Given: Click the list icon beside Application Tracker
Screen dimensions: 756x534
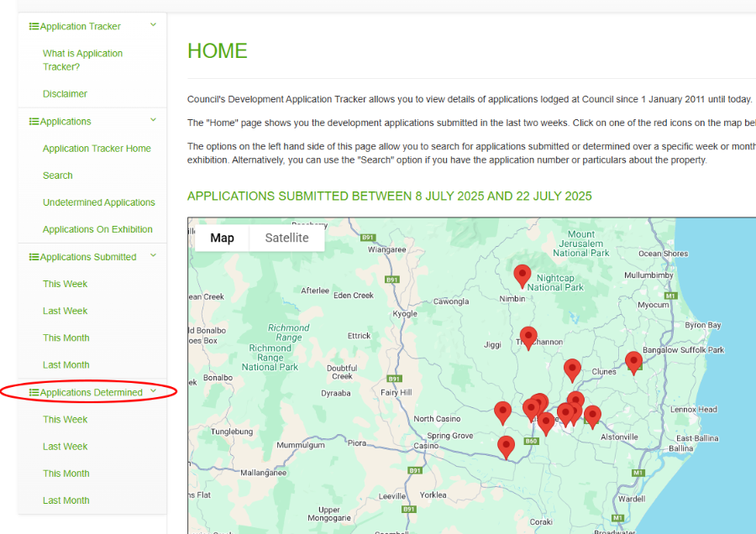Looking at the screenshot, I should (34, 27).
